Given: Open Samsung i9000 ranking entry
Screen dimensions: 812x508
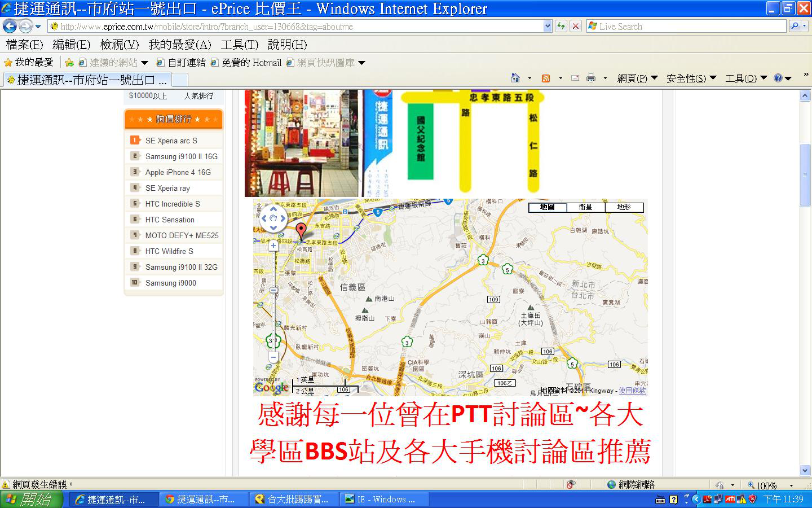Looking at the screenshot, I should click(x=170, y=283).
